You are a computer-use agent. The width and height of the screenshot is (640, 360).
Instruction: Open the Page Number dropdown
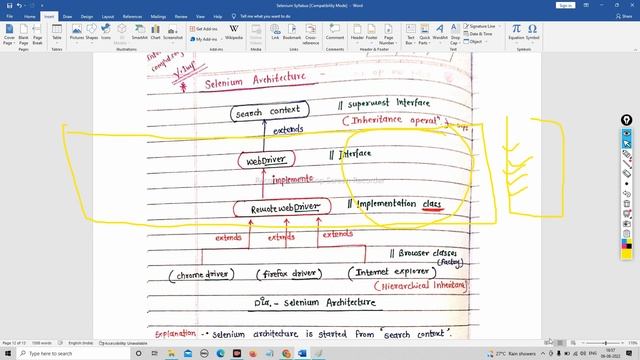388,34
